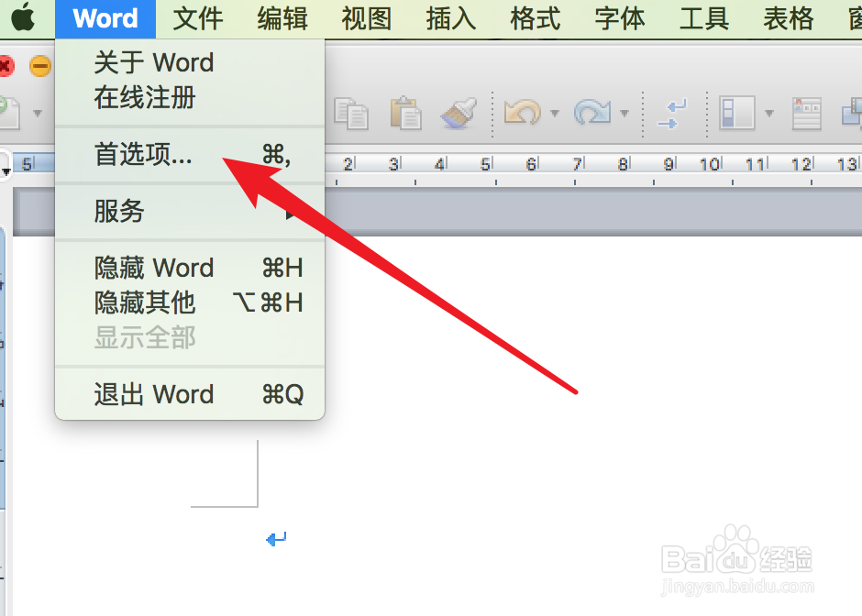The height and width of the screenshot is (616, 862).
Task: Open the 表格 menu
Action: click(789, 18)
